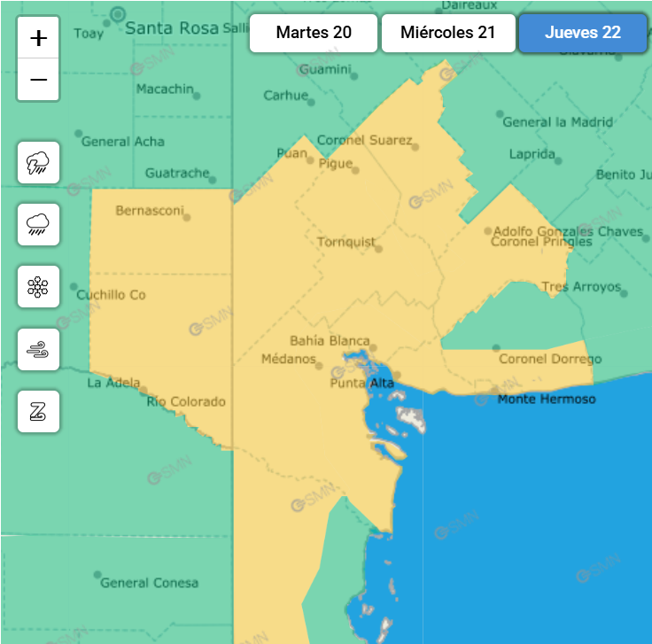Select the Jueves 22 tab
This screenshot has height=644, width=652.
(582, 34)
